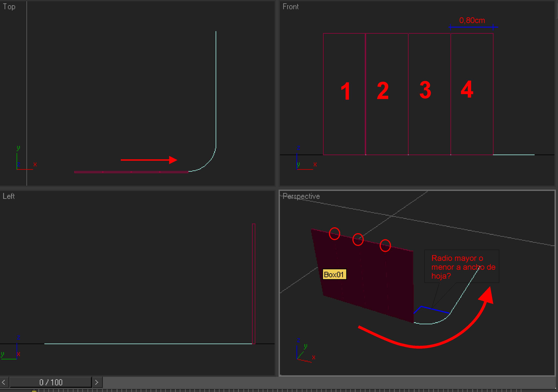Screen dimensions: 558x392
Task: Click the previous frame arrow on time slider
Action: coord(4,382)
